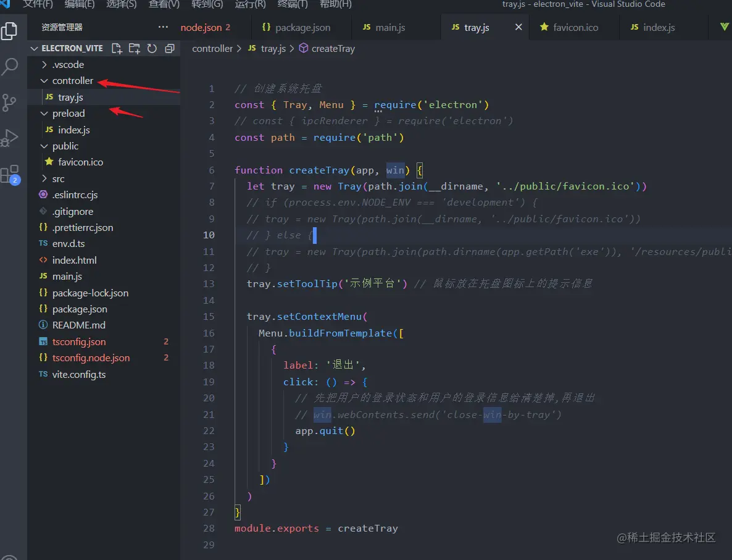
Task: Open the 终端(T) menu
Action: click(293, 4)
